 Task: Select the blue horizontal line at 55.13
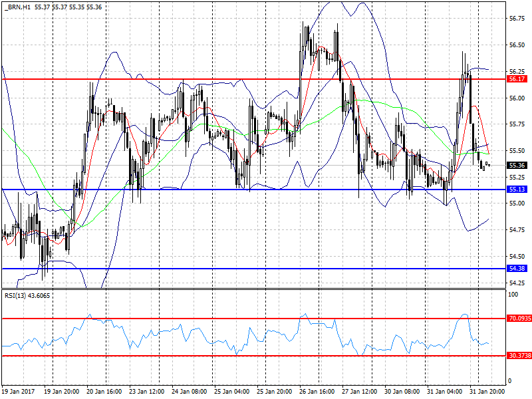click(x=254, y=190)
